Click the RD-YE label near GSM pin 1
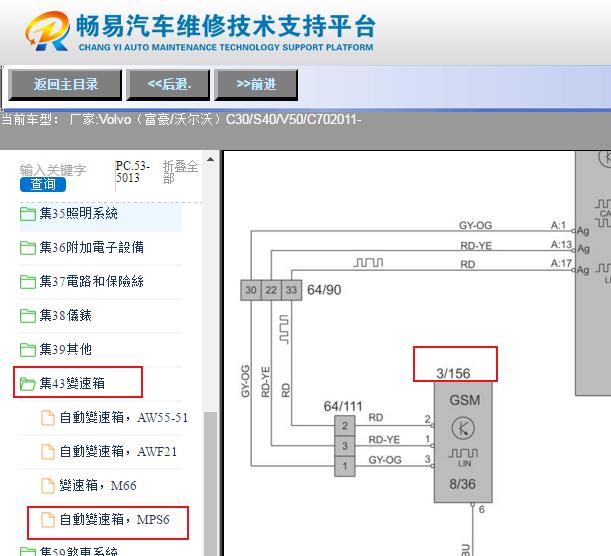Screen dimensions: 611x556 [384, 440]
